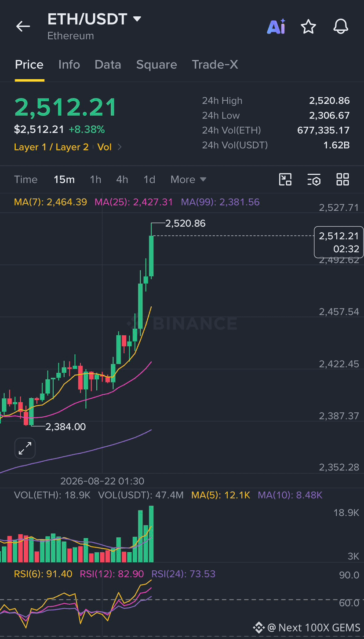Switch to the Price tab
Image resolution: width=364 pixels, height=639 pixels.
click(29, 65)
